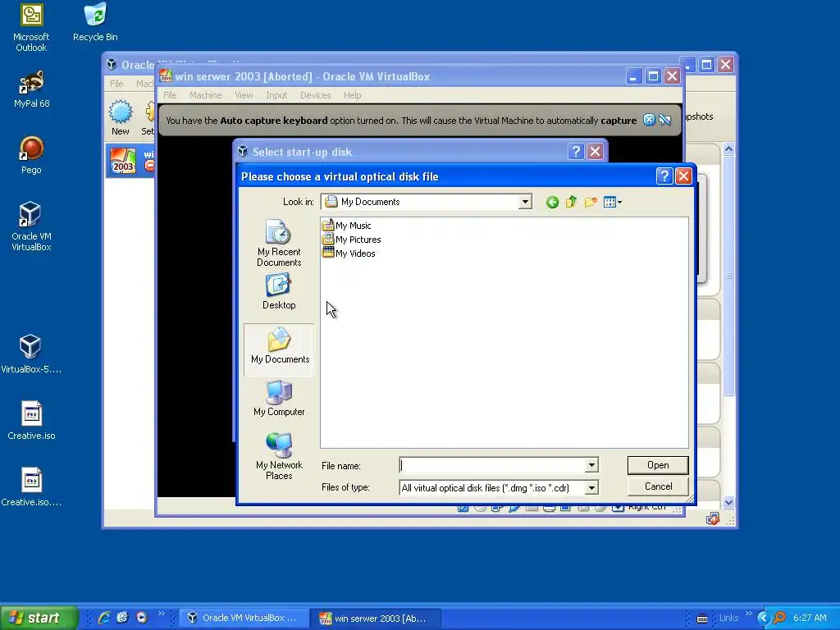Switch to win serwer 2003 taskbar button
The image size is (840, 630).
click(x=376, y=618)
